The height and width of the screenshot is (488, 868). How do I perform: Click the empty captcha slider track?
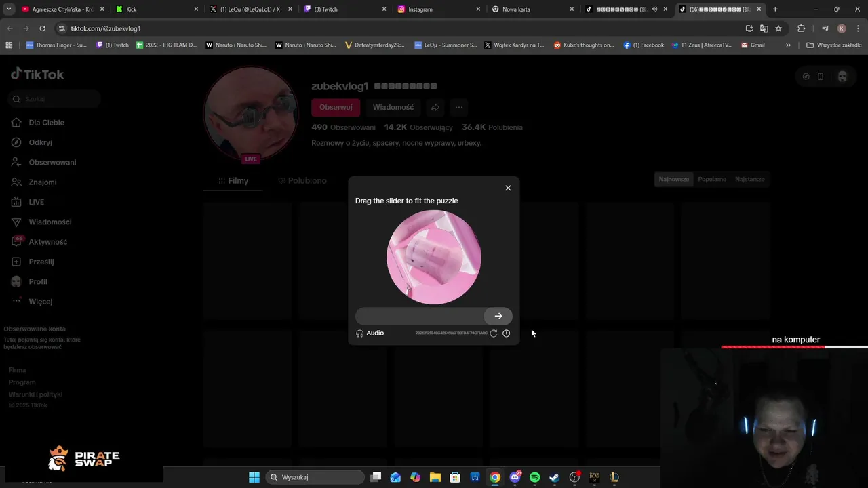tap(434, 316)
